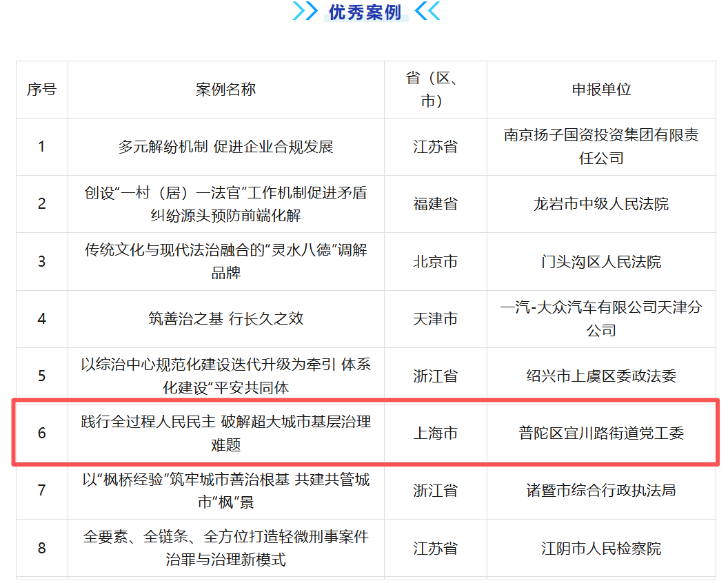Click 门头沟区人民法院 applicant cell
Image resolution: width=728 pixels, height=583 pixels.
(601, 262)
